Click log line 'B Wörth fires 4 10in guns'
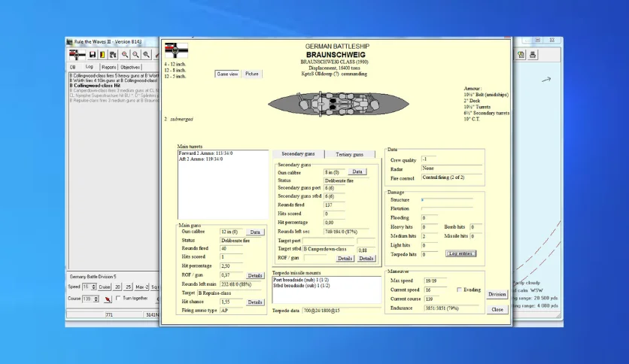 pyautogui.click(x=114, y=80)
